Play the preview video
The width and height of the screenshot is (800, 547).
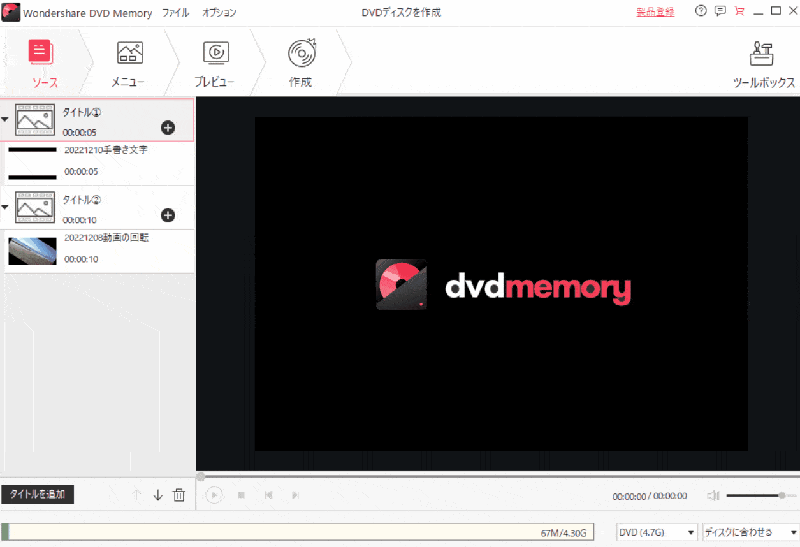tap(214, 495)
